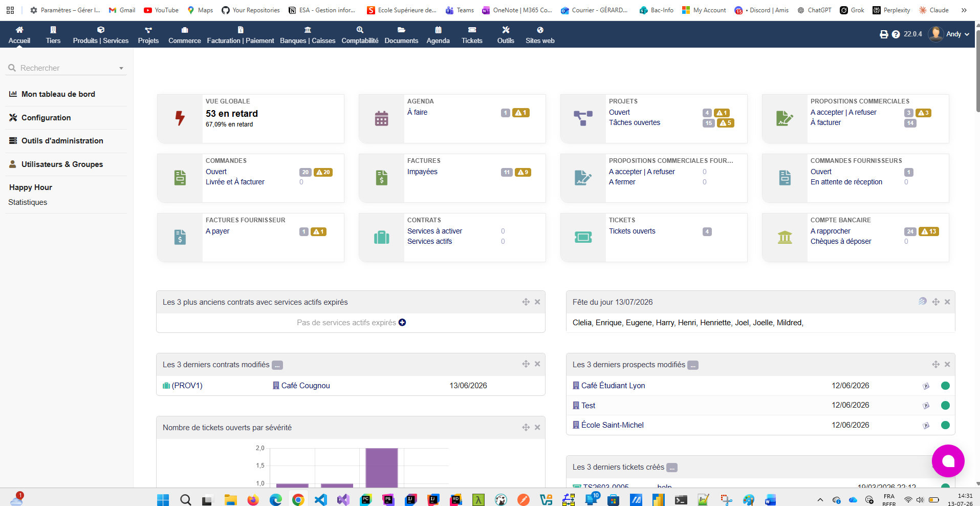Image resolution: width=980 pixels, height=506 pixels.
Task: Open contract (PROV1)
Action: 183,386
